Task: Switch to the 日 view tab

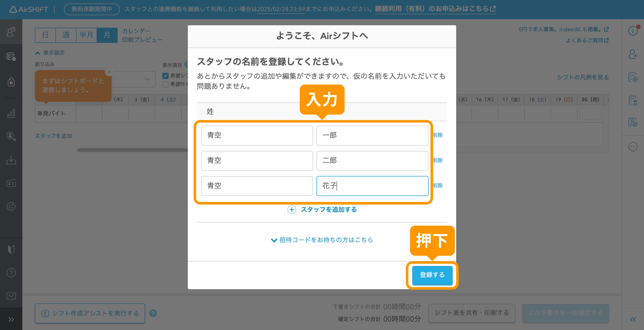Action: coord(45,35)
